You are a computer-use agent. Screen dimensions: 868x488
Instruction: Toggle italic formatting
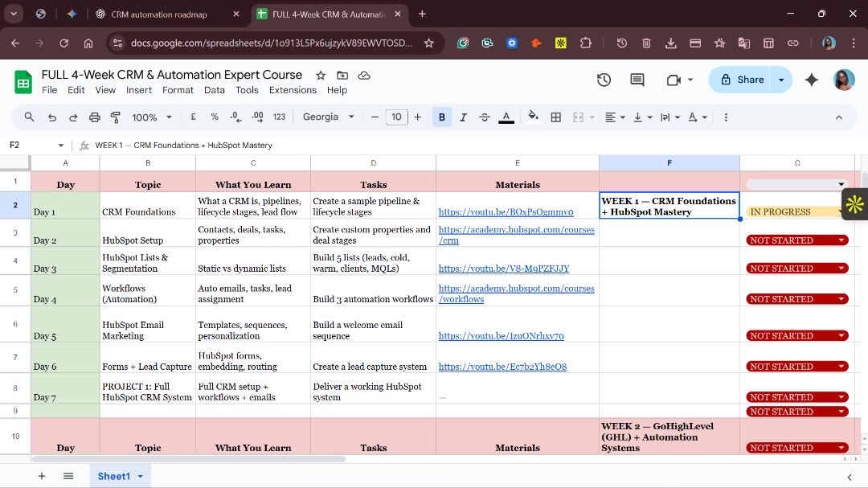pyautogui.click(x=463, y=117)
